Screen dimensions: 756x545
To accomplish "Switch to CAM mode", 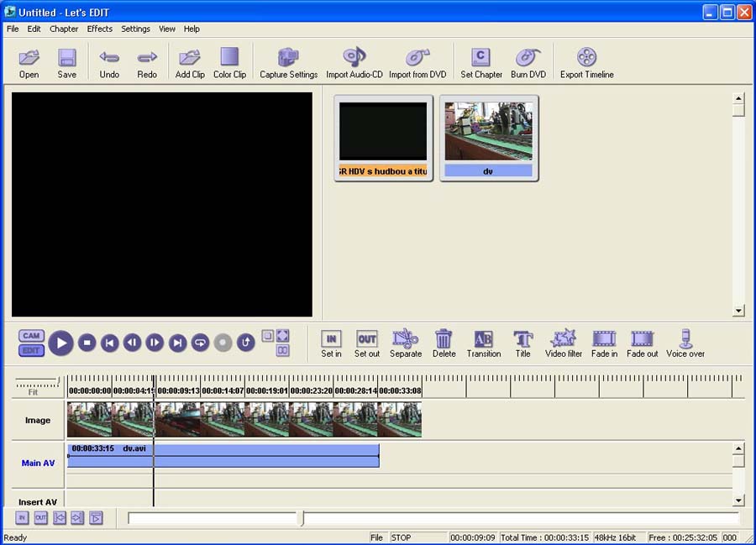I will 31,336.
